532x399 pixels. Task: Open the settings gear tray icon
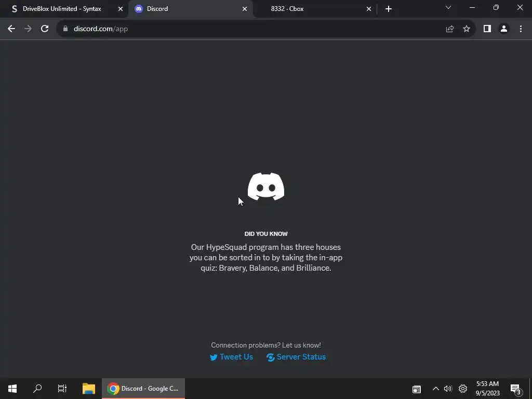[463, 389]
